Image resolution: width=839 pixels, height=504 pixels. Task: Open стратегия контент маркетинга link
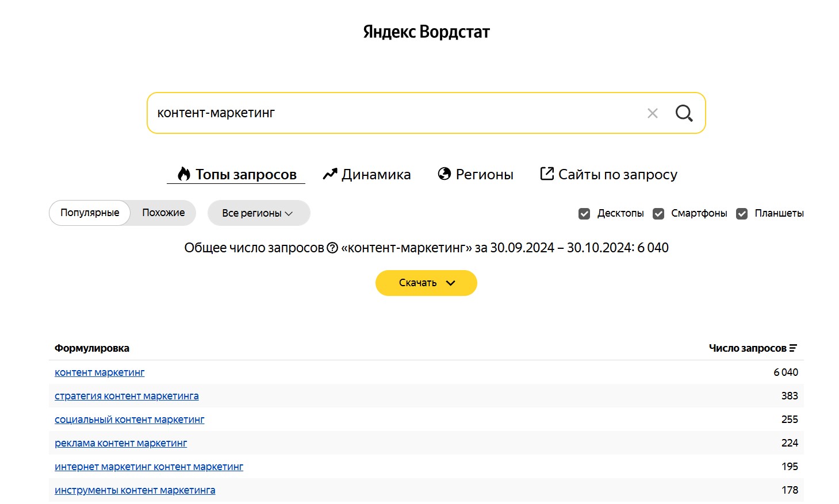(127, 396)
